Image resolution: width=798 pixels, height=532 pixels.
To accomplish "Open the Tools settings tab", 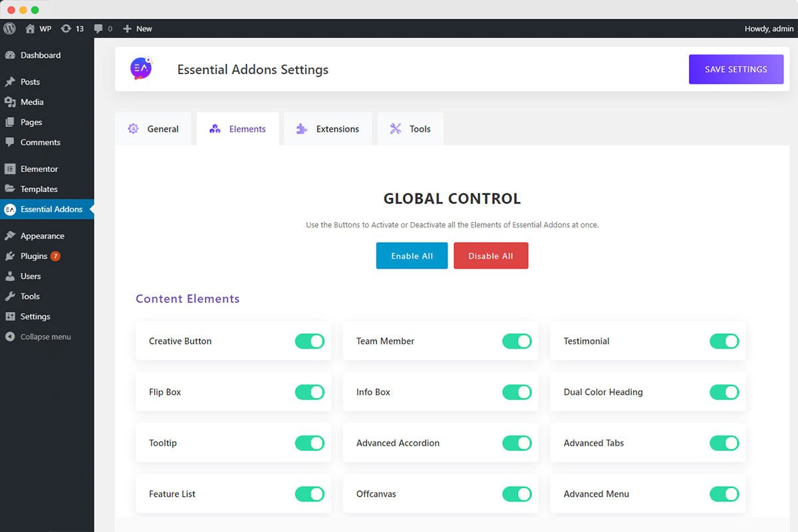I will point(410,129).
